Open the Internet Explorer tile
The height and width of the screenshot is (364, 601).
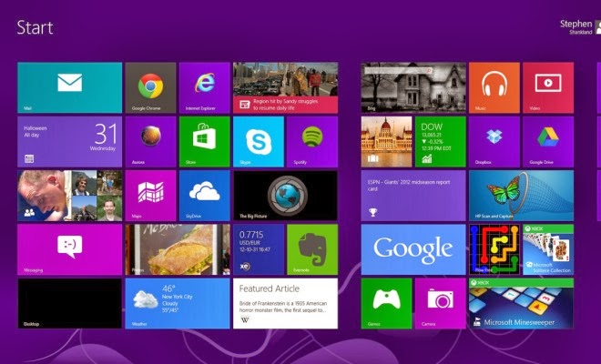tap(205, 87)
